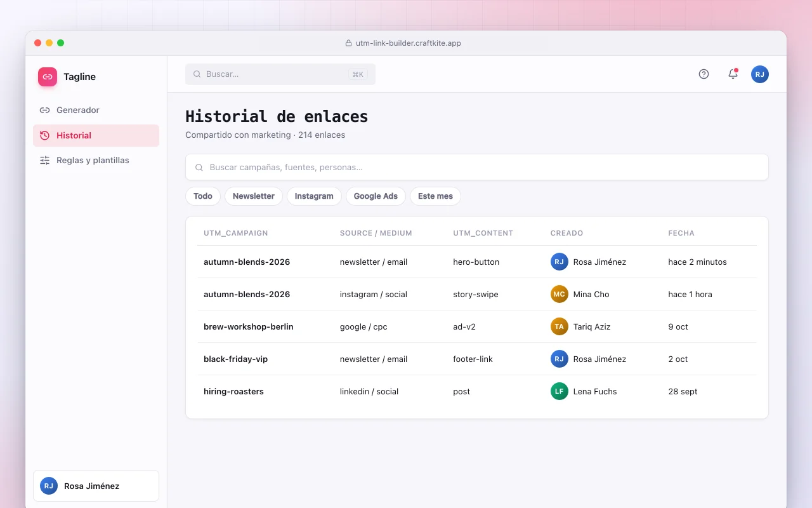Click the Tagline logo icon
Viewport: 812px width, 508px height.
tap(48, 77)
